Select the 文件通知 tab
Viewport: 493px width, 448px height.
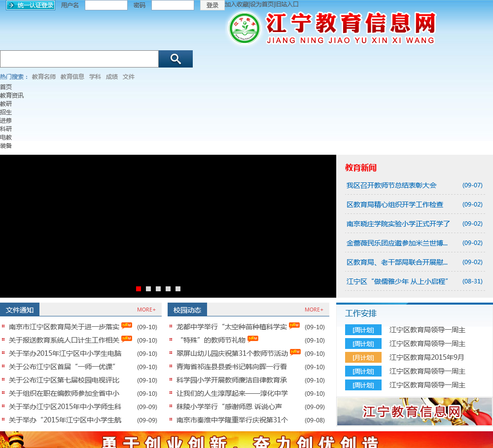(x=20, y=310)
